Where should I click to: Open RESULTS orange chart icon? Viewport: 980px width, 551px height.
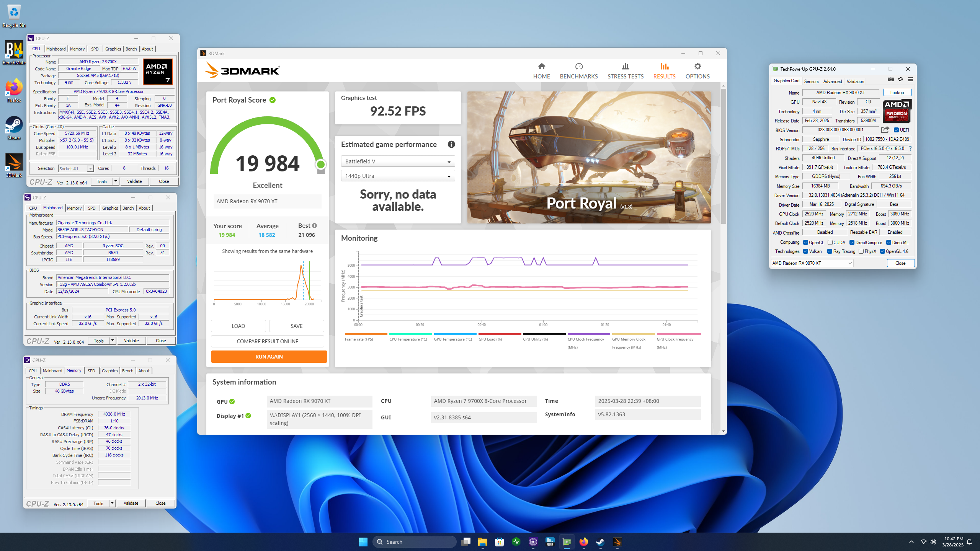pos(664,66)
